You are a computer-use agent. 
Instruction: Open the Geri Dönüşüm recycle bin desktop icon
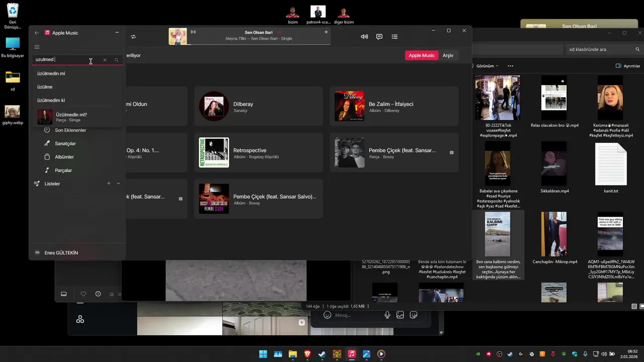[13, 16]
